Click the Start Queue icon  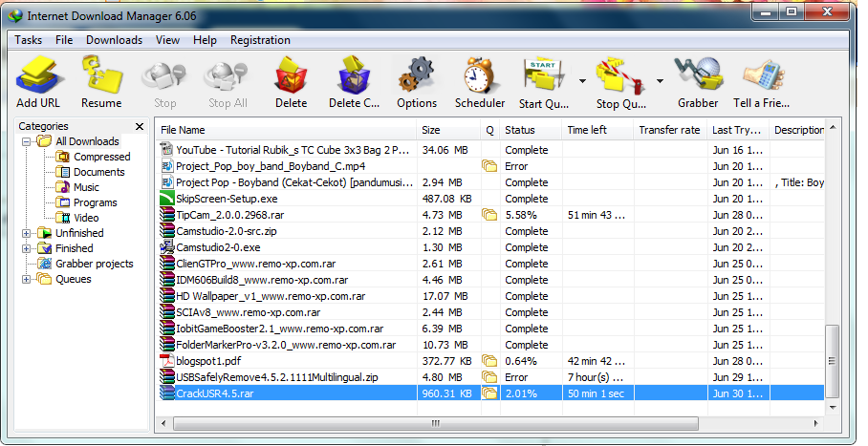click(x=543, y=74)
